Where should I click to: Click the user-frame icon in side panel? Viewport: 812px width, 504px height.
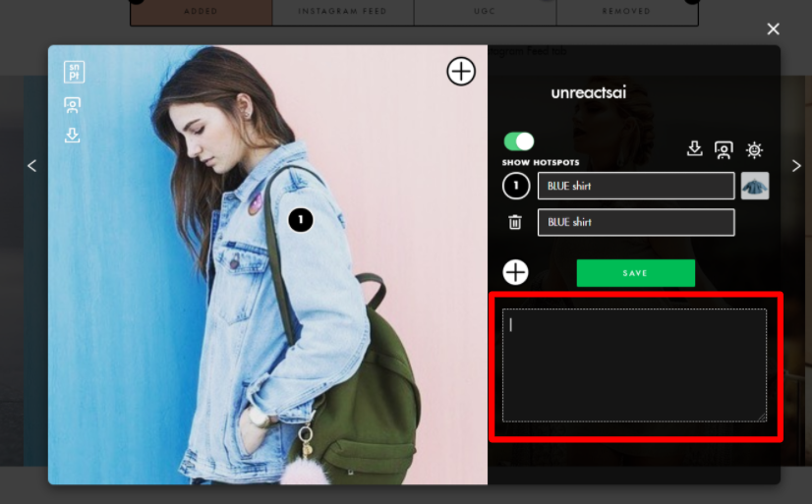724,150
